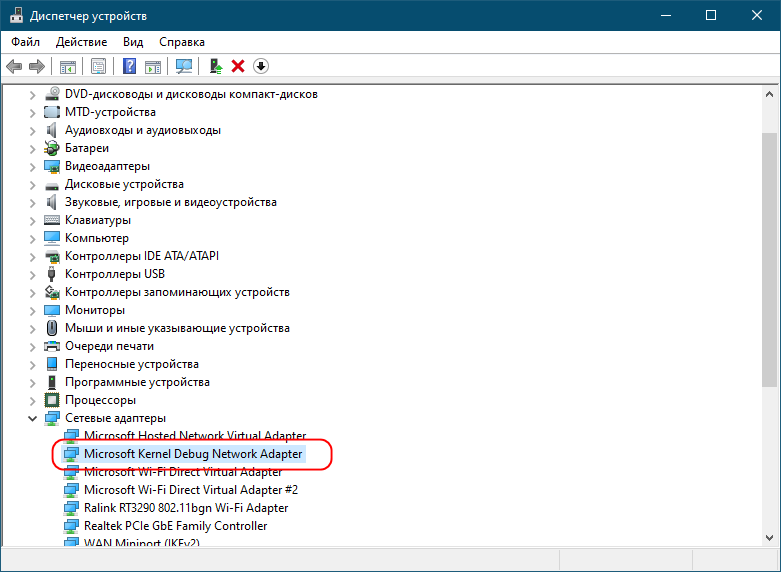
Task: Click the blue Help question mark icon
Action: click(x=129, y=66)
